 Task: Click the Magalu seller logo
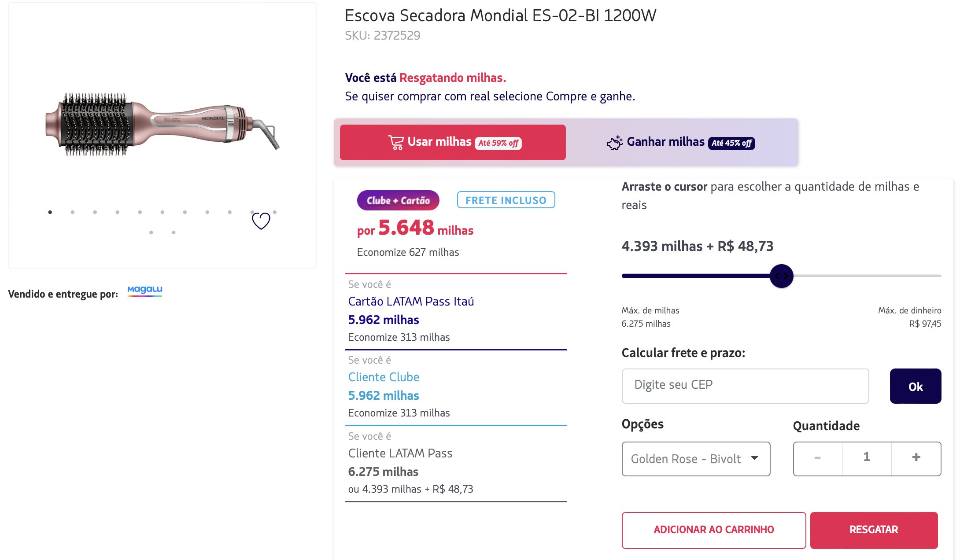pyautogui.click(x=145, y=290)
